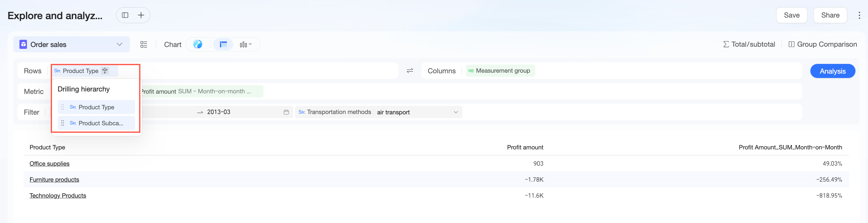
Task: Click the Product Type column header
Action: coord(47,147)
